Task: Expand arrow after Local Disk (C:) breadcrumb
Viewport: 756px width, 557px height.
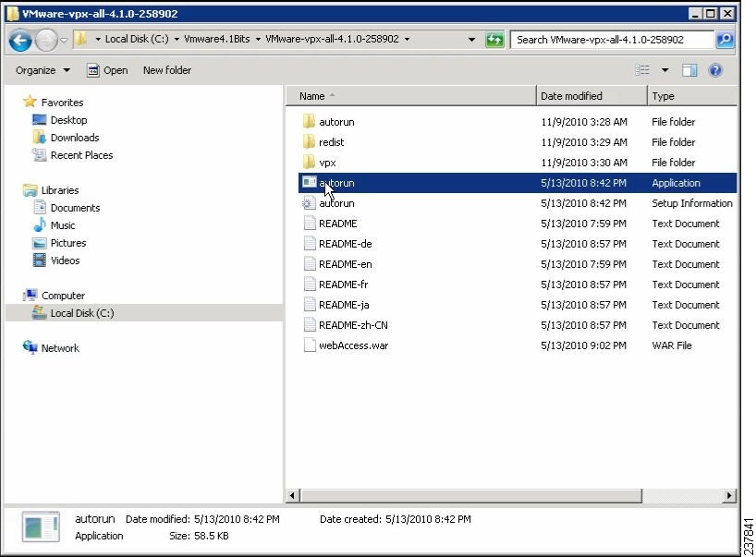Action: (x=177, y=39)
